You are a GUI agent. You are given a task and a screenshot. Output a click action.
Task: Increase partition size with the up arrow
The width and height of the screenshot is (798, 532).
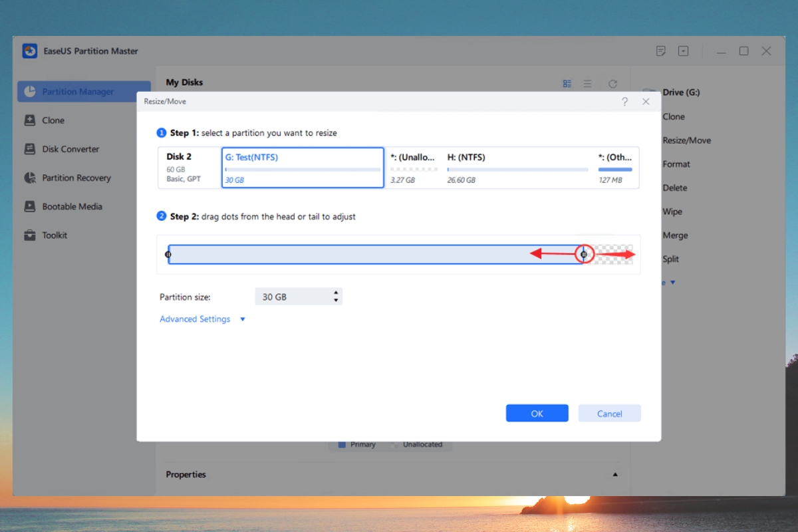pyautogui.click(x=336, y=293)
